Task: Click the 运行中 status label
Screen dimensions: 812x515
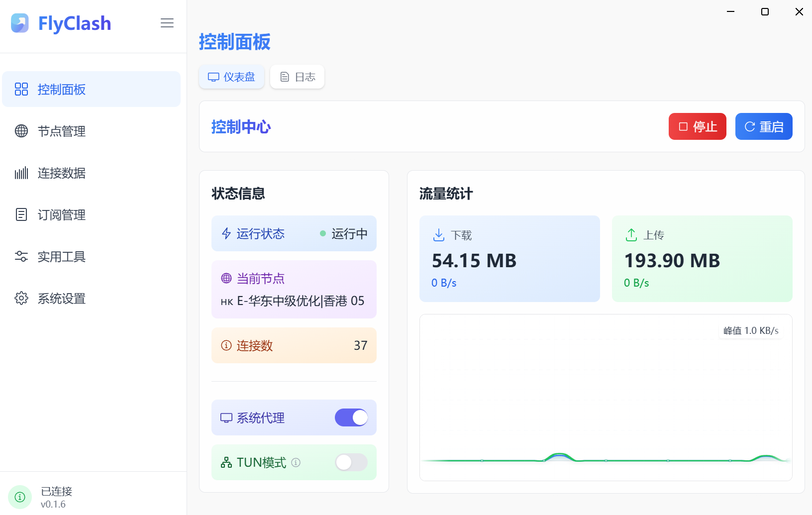Action: click(x=349, y=233)
